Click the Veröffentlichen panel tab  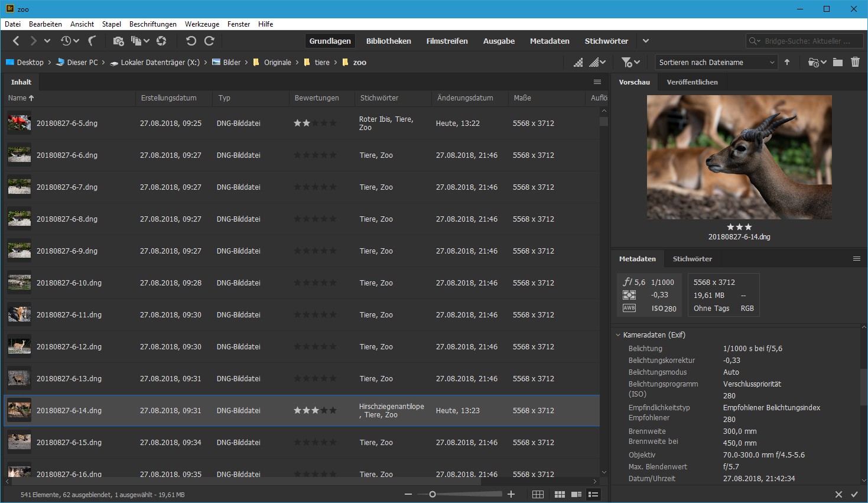[692, 82]
